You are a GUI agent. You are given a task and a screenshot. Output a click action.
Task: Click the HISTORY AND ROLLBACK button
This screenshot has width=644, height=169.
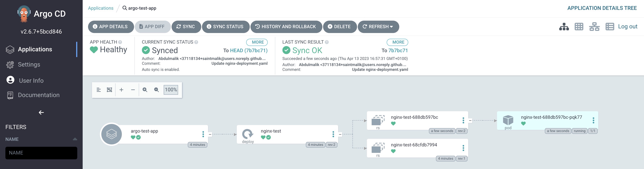coord(286,27)
